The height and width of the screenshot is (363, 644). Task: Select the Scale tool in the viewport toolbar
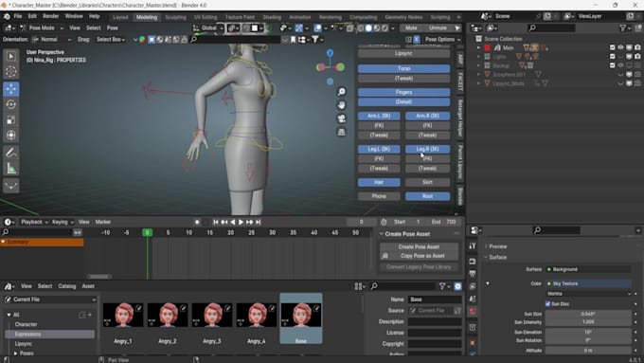coord(11,120)
